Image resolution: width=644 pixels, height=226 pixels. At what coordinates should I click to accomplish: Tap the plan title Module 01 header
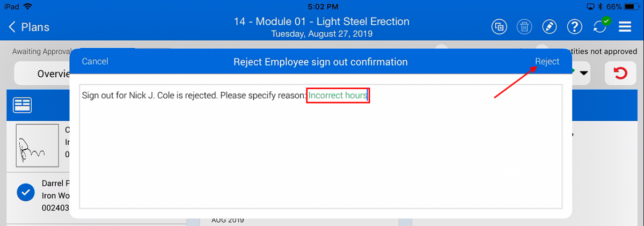pyautogui.click(x=321, y=22)
